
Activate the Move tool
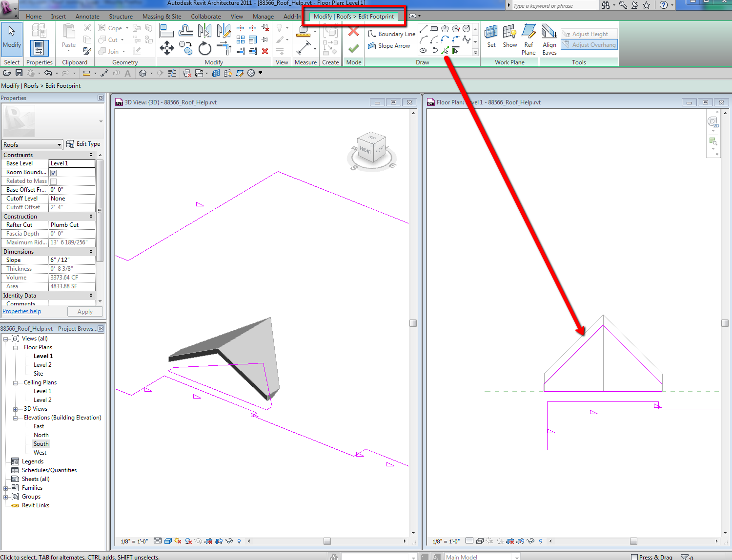tap(167, 48)
